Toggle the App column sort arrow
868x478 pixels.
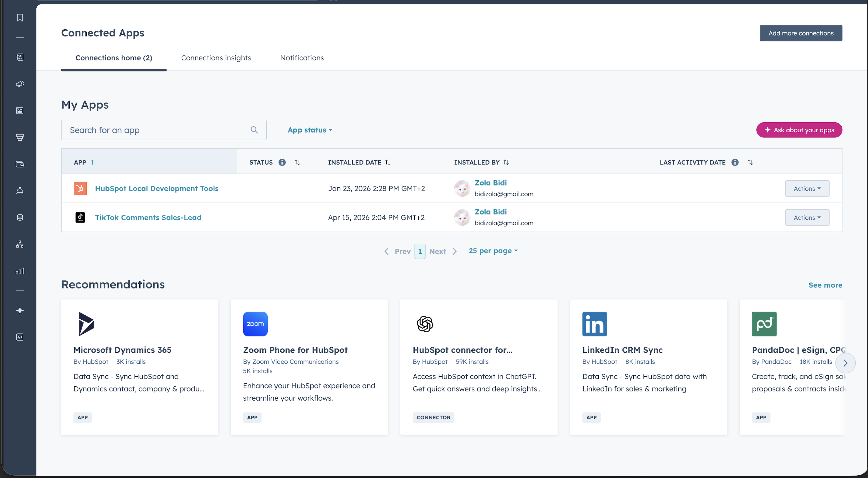click(x=92, y=162)
